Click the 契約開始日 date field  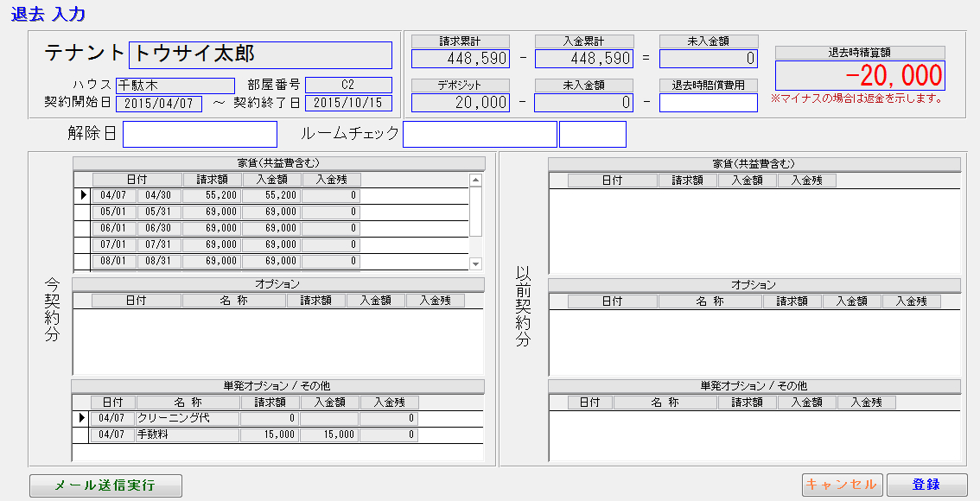pos(158,104)
